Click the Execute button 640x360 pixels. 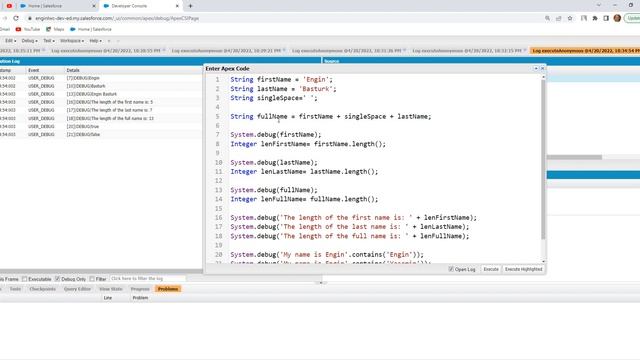pyautogui.click(x=491, y=269)
